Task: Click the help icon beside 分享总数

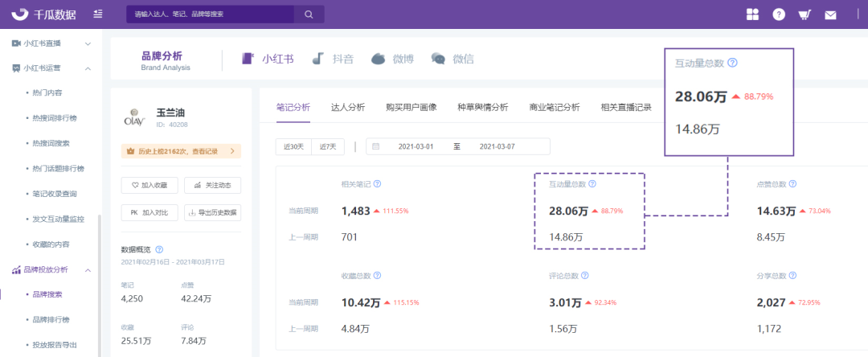Action: (792, 275)
